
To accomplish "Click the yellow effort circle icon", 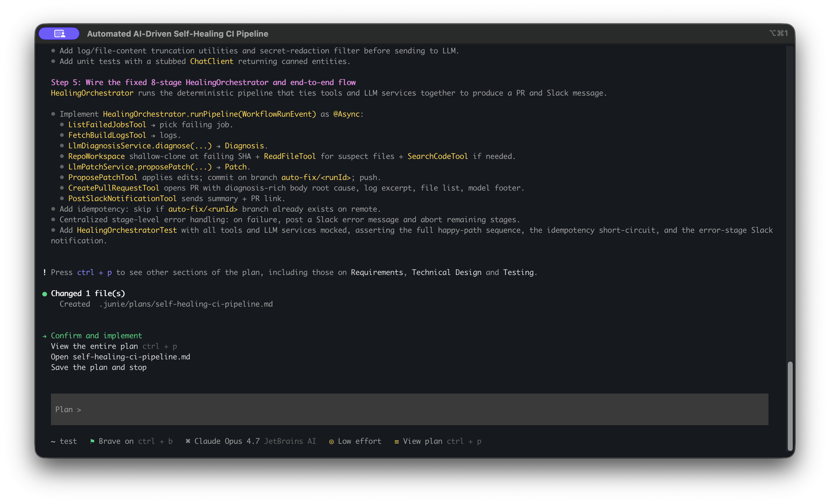I will (x=331, y=441).
